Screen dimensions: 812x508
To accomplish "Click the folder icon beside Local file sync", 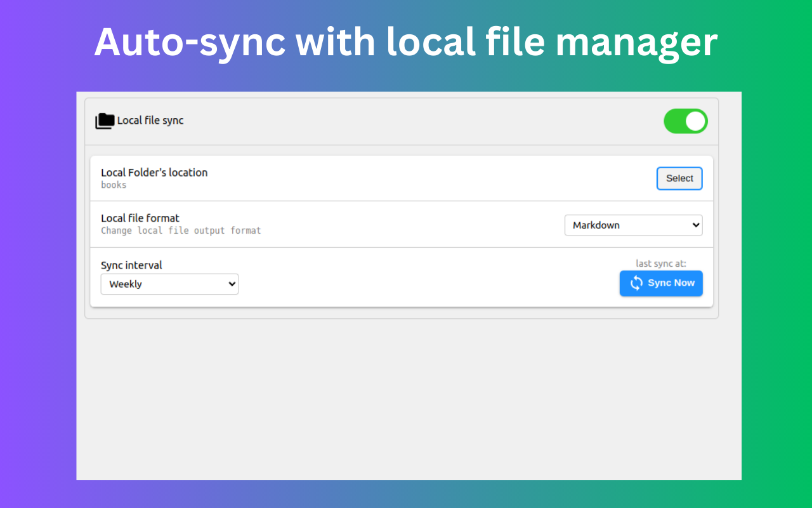I will coord(105,121).
